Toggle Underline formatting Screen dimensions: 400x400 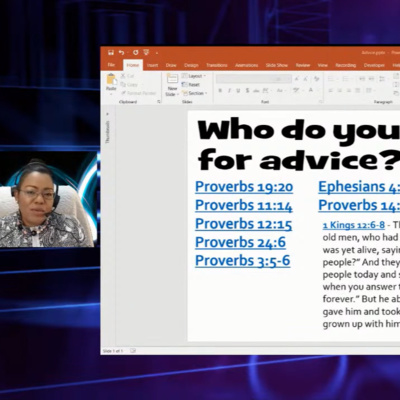click(x=238, y=90)
